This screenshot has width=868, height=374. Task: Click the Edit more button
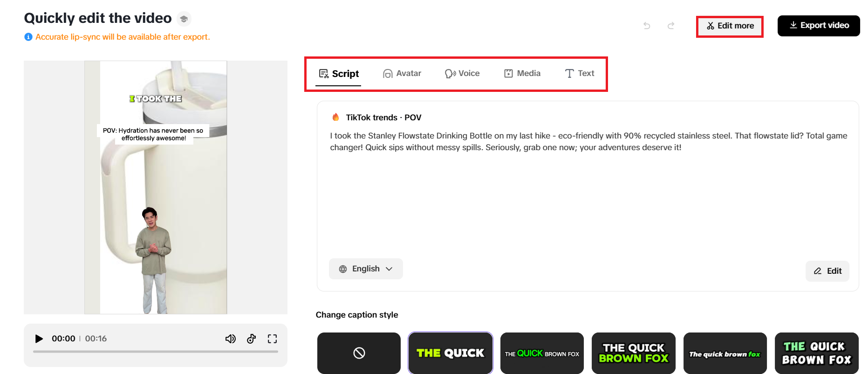pyautogui.click(x=730, y=26)
